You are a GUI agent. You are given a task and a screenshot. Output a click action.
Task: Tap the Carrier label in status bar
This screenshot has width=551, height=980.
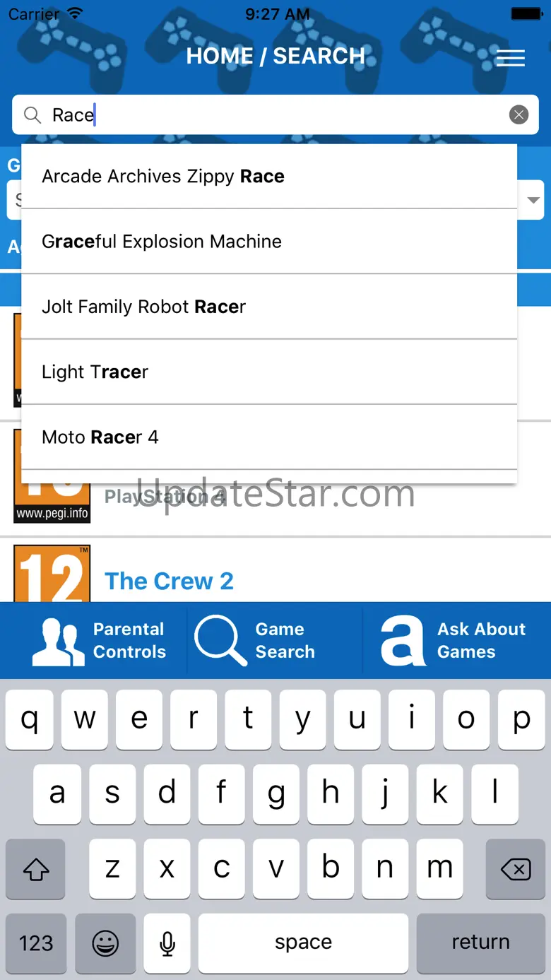(34, 13)
